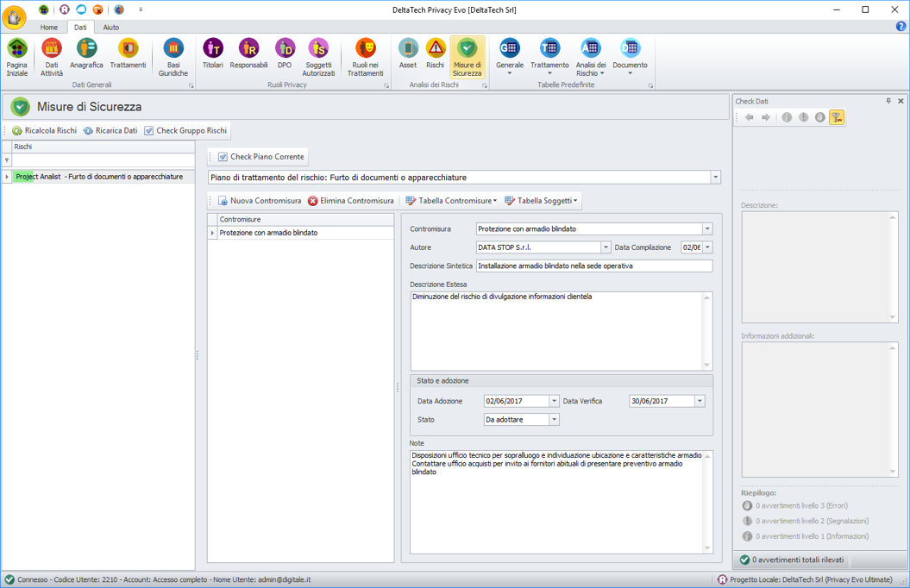The image size is (910, 588).
Task: Switch to Dati ribbon tab
Action: pos(80,28)
